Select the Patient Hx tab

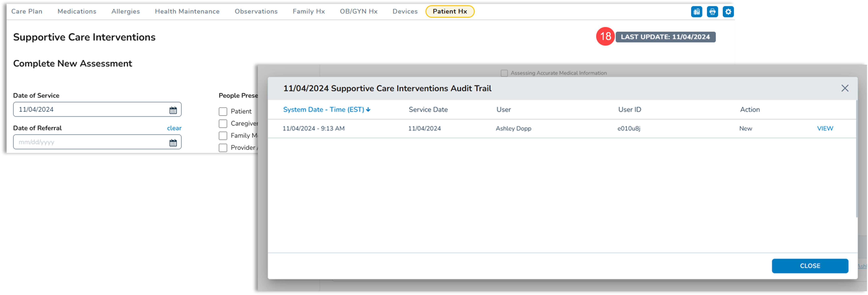[450, 11]
